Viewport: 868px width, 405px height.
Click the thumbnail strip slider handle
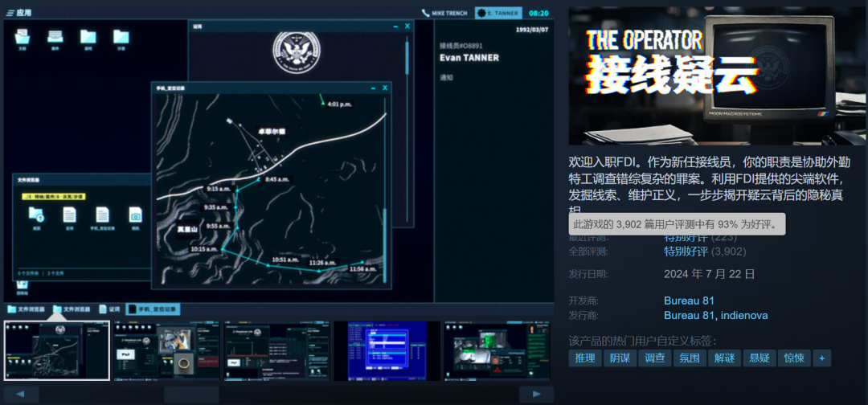coord(191,395)
